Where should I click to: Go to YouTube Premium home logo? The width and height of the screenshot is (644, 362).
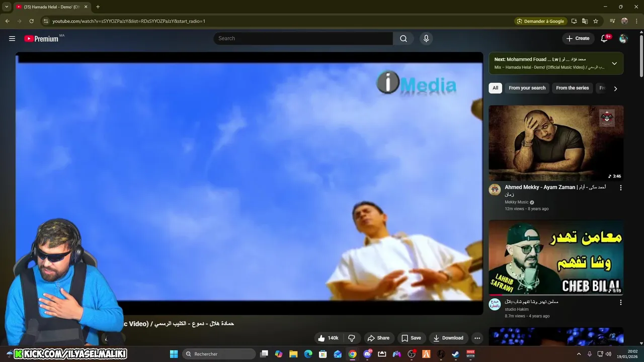tap(41, 39)
